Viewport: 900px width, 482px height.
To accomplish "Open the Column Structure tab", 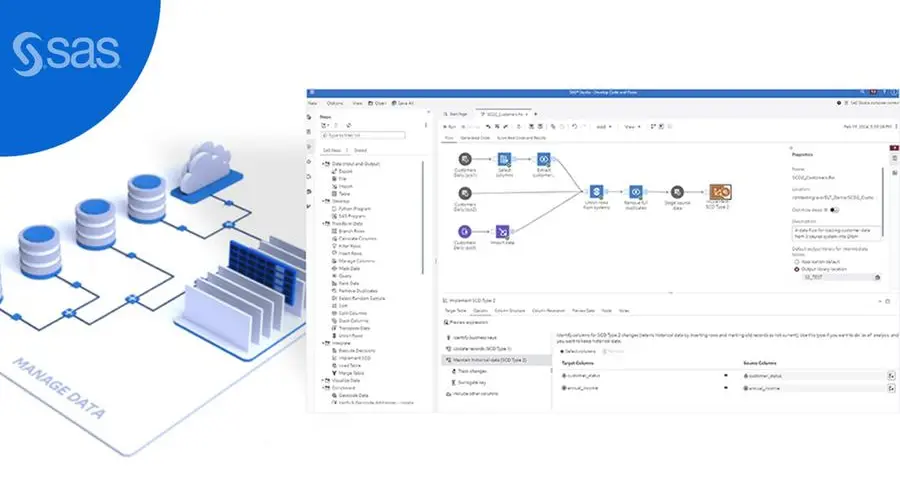I will tap(510, 310).
